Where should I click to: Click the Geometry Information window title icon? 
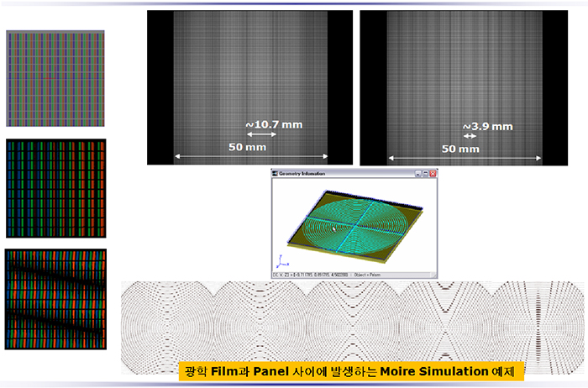pyautogui.click(x=276, y=174)
